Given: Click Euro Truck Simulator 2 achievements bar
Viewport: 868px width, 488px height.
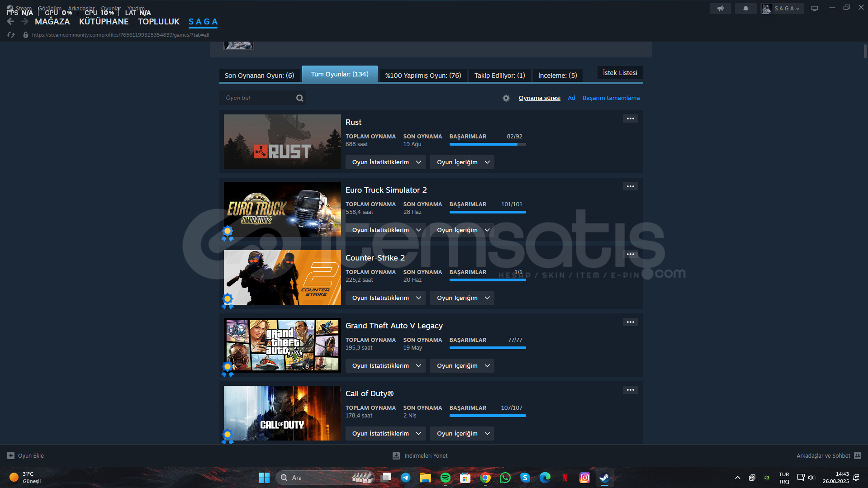Looking at the screenshot, I should [x=488, y=212].
